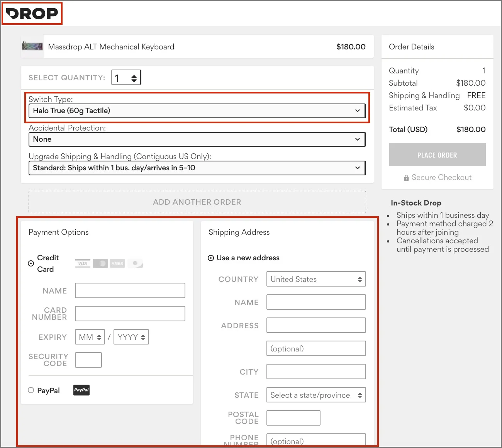Click the Estimated Tax $0.00 value

[x=475, y=108]
